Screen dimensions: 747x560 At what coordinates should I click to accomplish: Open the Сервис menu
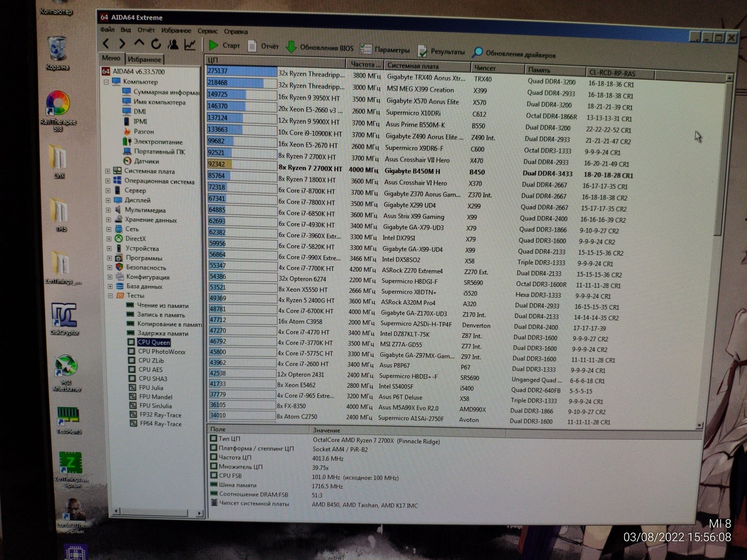(x=208, y=31)
